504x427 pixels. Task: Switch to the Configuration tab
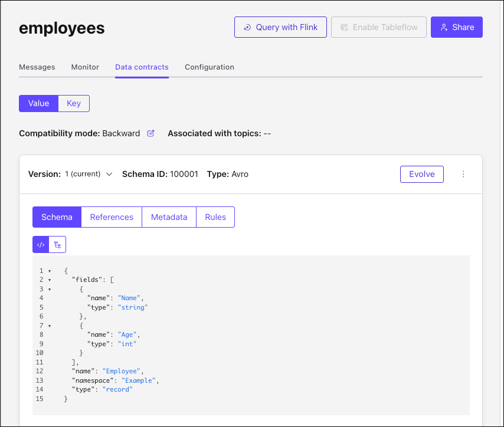click(x=210, y=67)
